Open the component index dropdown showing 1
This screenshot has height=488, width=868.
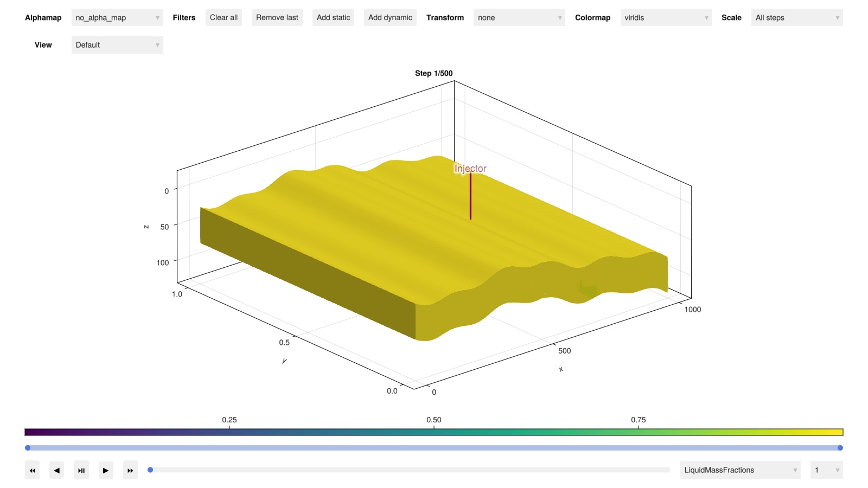tap(826, 470)
